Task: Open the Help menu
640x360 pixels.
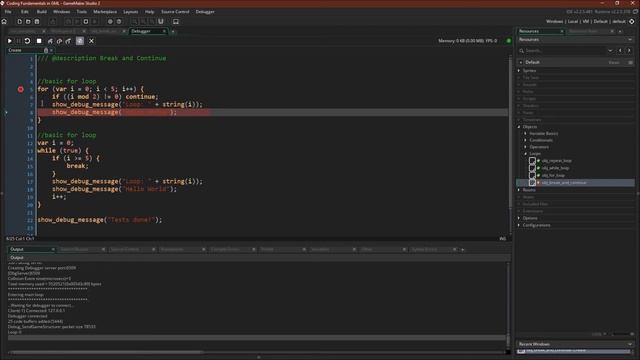Action: tap(149, 12)
